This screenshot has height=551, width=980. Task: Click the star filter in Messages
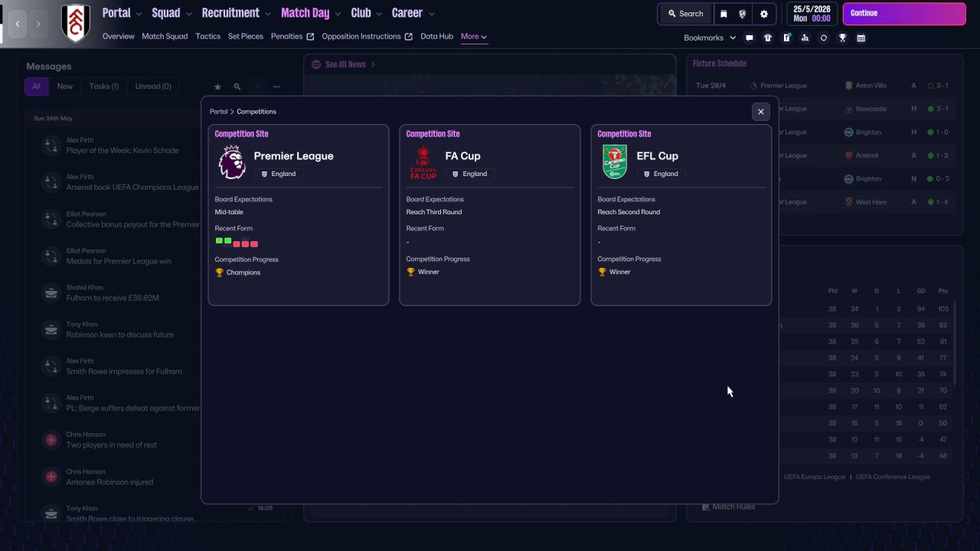pos(217,87)
